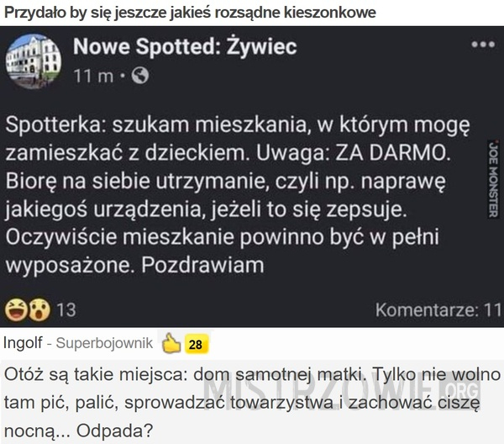Click the laughing reaction emoji
This screenshot has width=504, height=444.
[16, 309]
